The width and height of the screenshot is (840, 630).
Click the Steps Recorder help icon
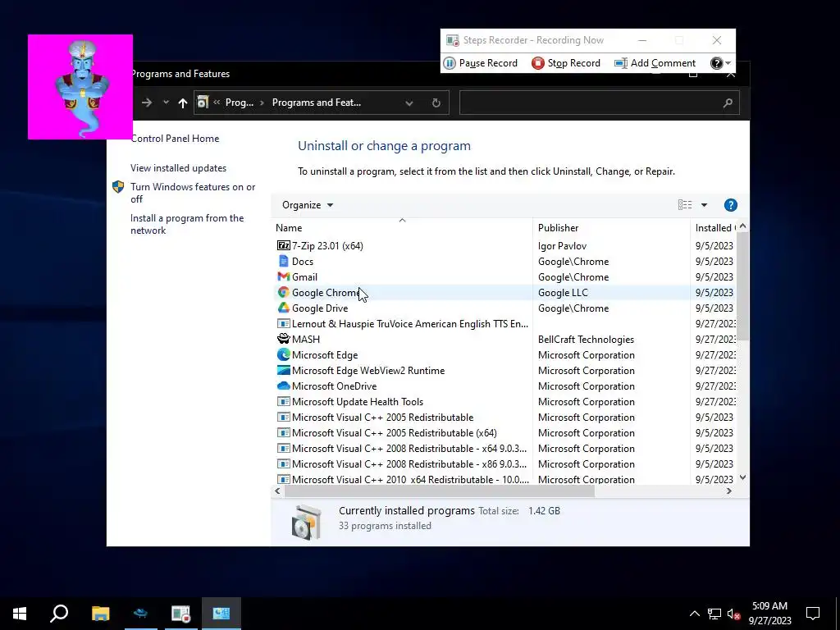716,63
